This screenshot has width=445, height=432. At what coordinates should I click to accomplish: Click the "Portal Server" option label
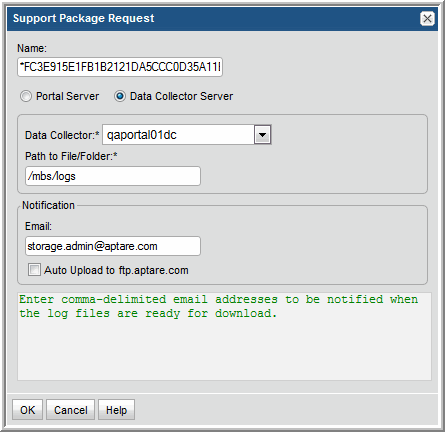pos(68,96)
